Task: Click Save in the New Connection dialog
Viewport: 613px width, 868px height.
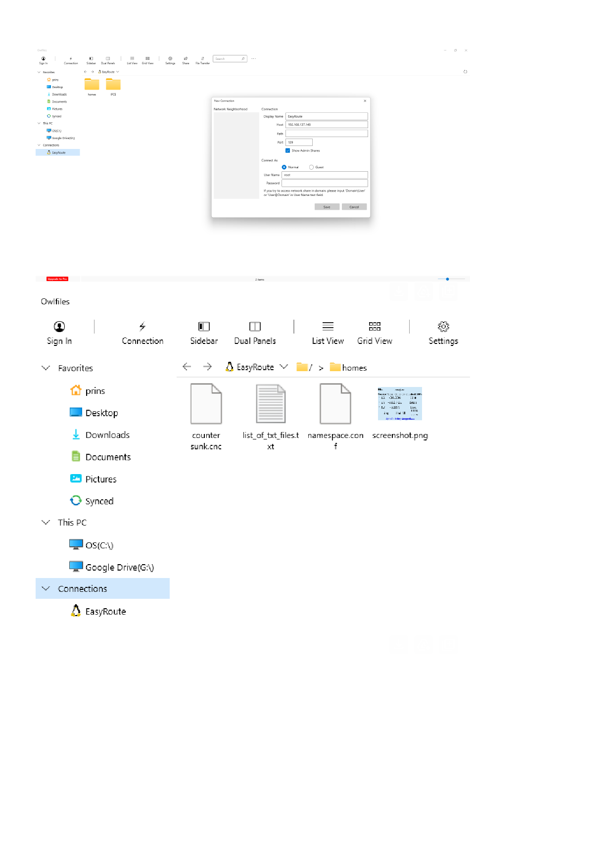Action: coord(327,207)
